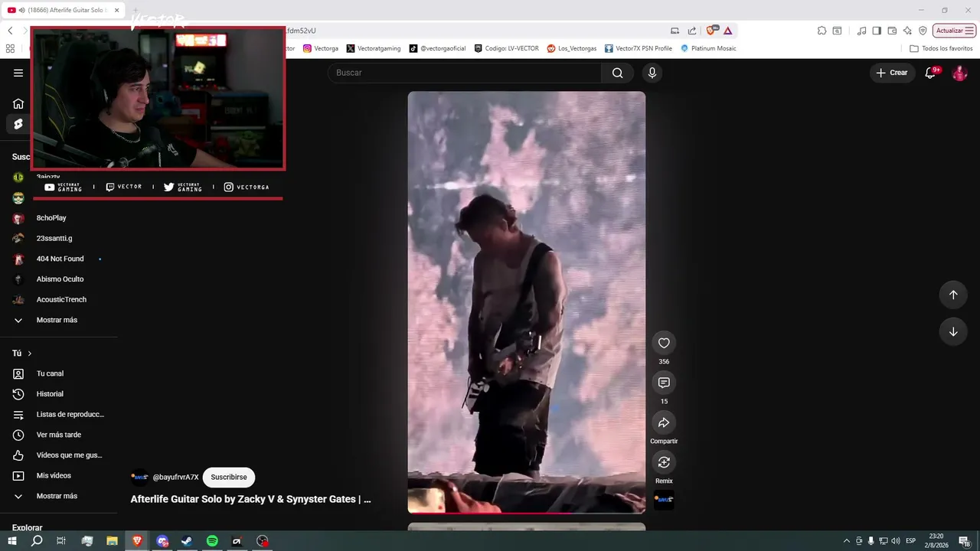Open Windows taskbar search

point(37,541)
